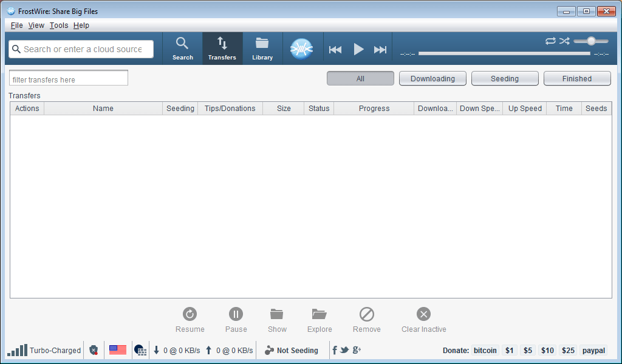
Task: Open the Library view
Action: click(x=262, y=49)
